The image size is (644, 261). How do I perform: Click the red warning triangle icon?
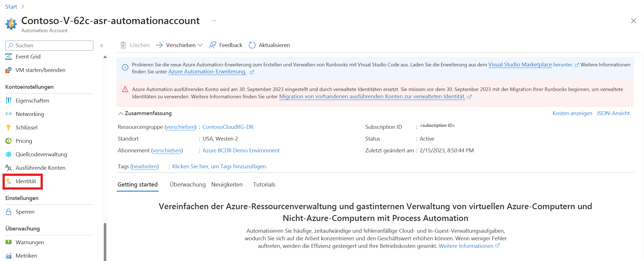click(x=125, y=89)
